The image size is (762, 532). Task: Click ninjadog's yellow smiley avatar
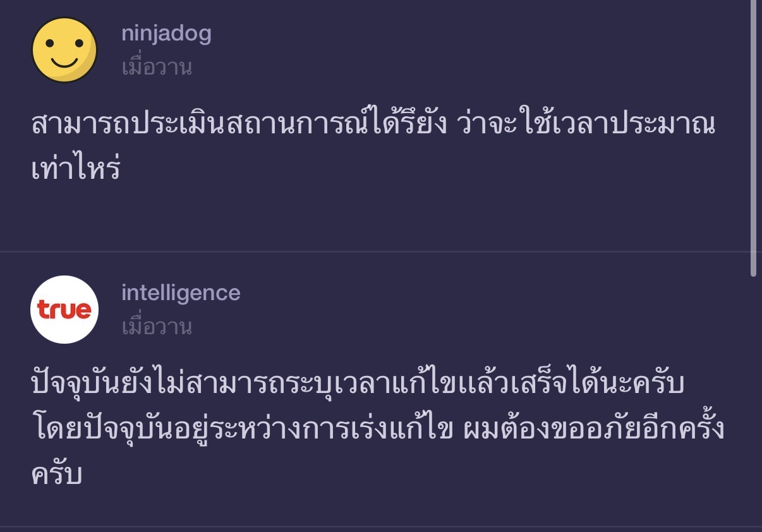click(64, 50)
